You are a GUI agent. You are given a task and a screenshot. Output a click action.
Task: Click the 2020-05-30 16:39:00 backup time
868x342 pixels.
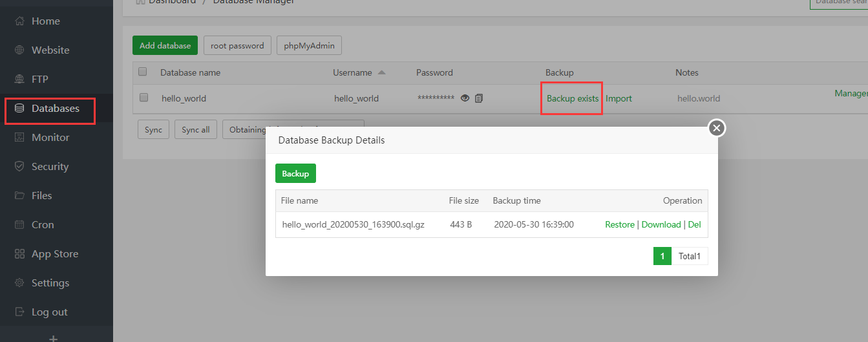(x=534, y=224)
